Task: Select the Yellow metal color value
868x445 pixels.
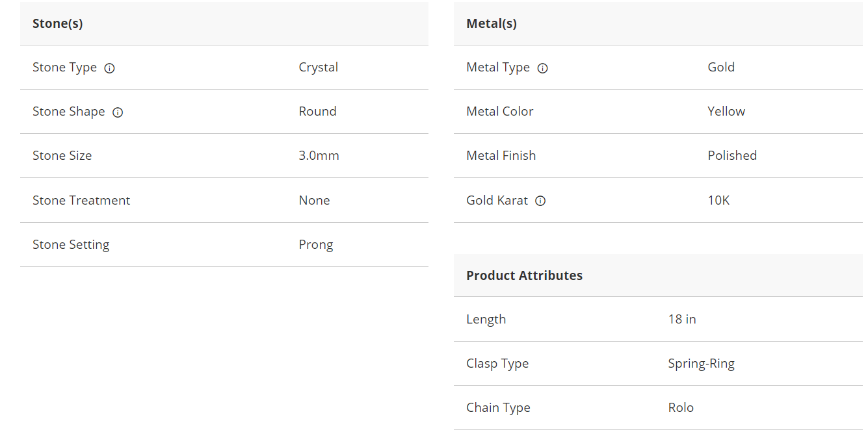Action: point(726,112)
